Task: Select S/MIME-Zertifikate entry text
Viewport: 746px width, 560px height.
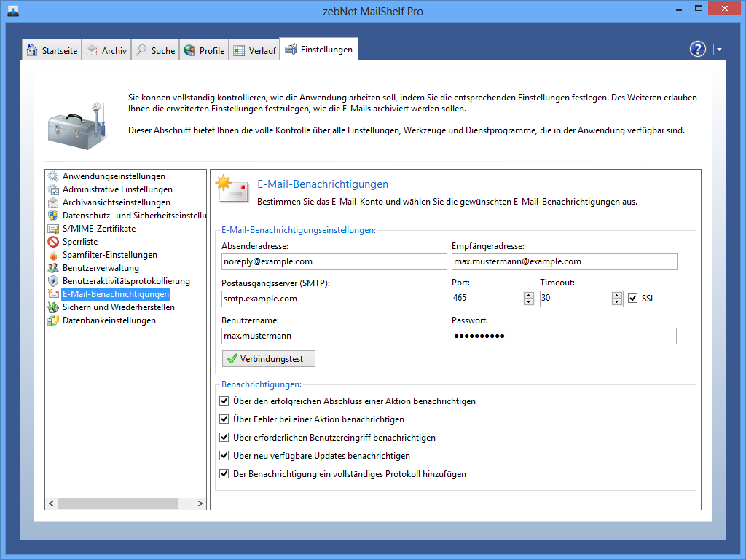Action: 99,229
